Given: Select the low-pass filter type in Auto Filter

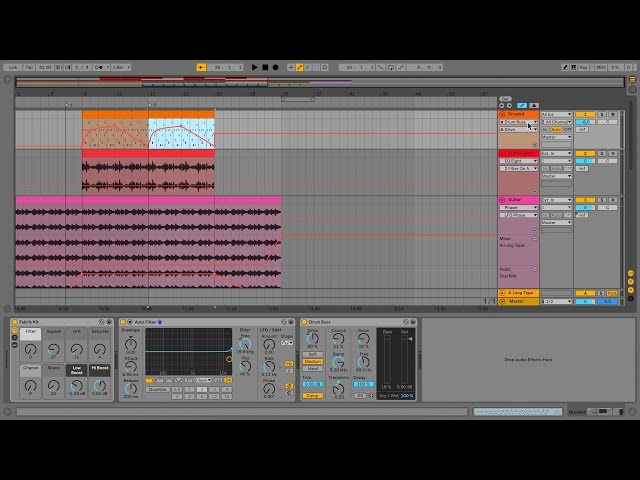Looking at the screenshot, I should point(150,380).
